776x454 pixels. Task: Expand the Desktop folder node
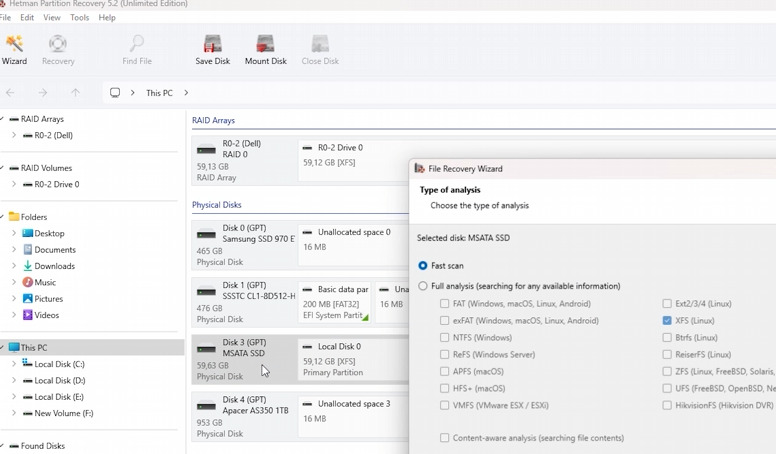tap(14, 233)
